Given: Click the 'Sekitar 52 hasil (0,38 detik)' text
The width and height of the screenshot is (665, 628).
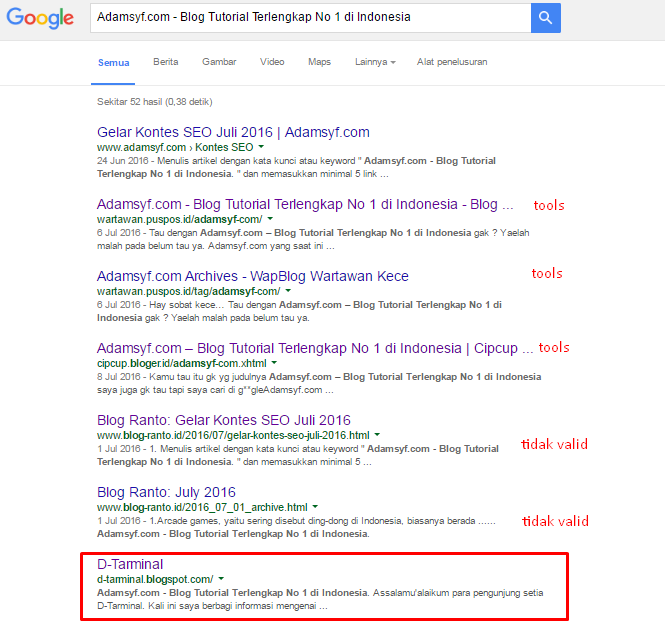Looking at the screenshot, I should tap(154, 102).
